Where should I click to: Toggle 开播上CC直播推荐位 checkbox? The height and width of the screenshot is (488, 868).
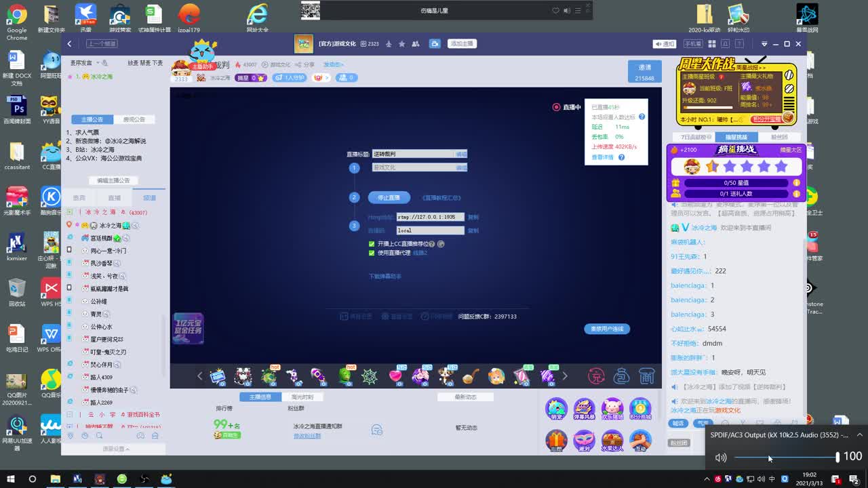372,244
